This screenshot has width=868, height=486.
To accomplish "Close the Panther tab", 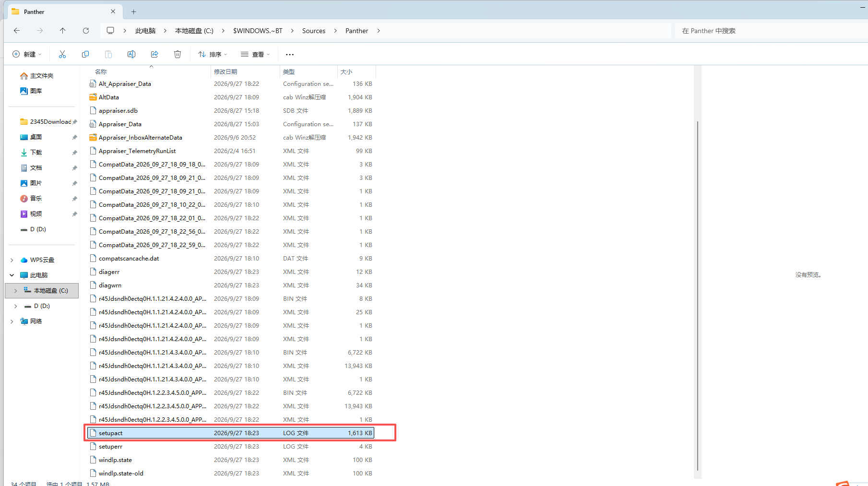I will 113,12.
